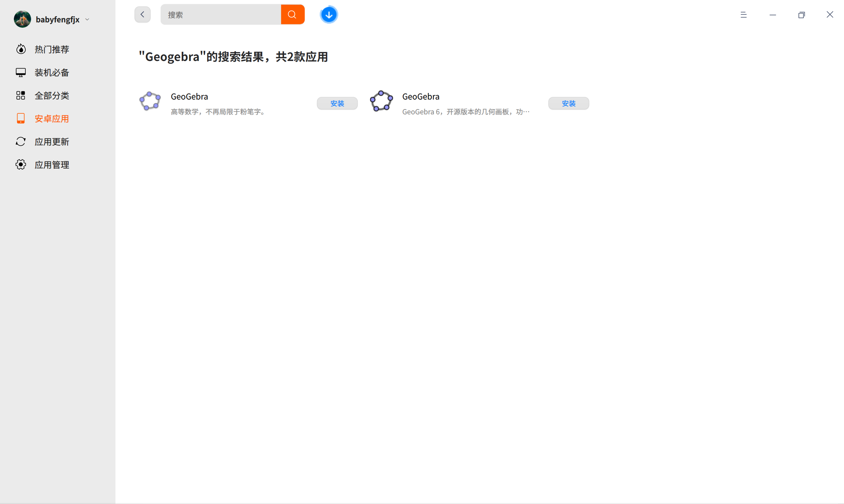Focus the 搜索 search input field

[x=221, y=15]
